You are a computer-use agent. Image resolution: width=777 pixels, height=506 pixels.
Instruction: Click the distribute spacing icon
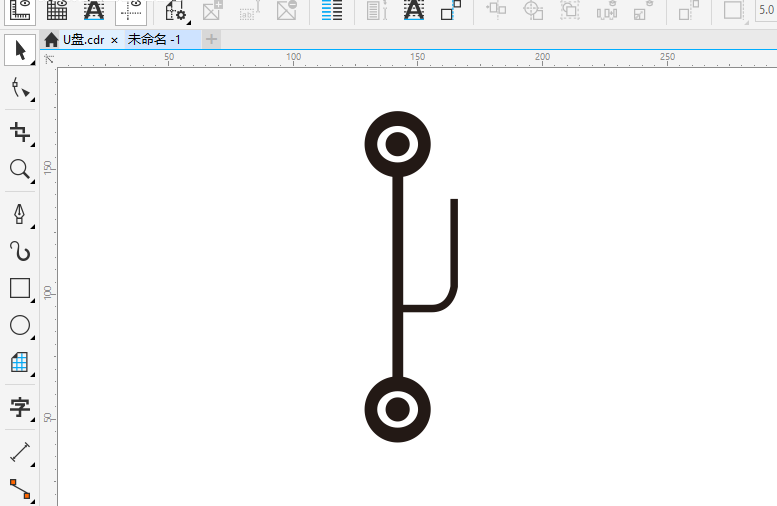click(607, 10)
